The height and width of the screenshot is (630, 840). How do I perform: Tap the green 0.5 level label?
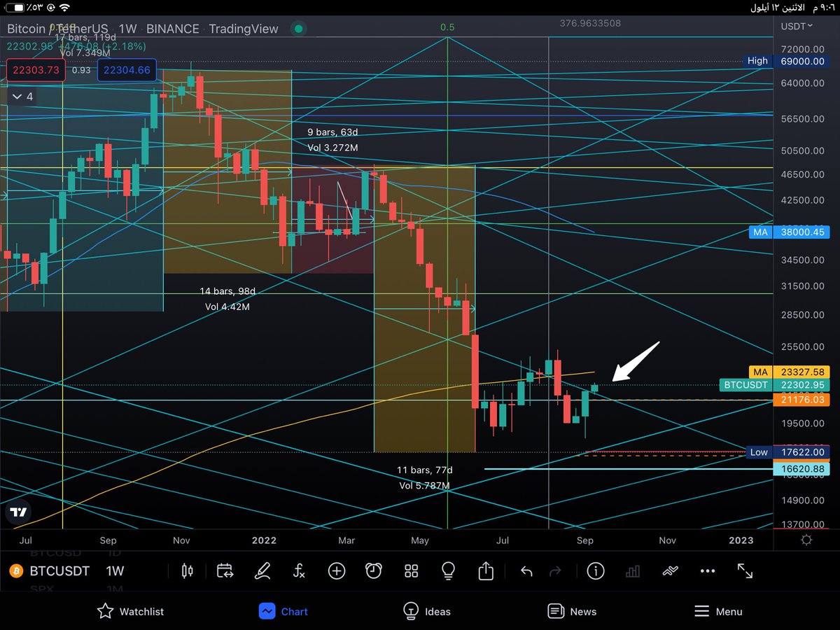pos(447,27)
